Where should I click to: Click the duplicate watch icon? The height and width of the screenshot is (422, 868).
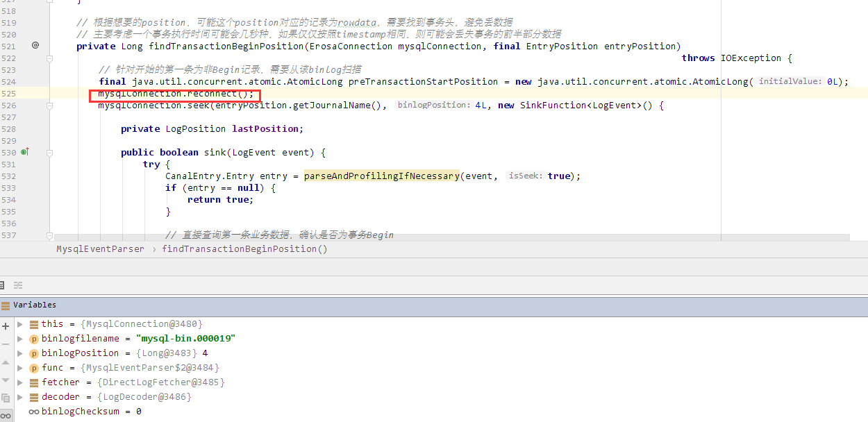coord(6,398)
